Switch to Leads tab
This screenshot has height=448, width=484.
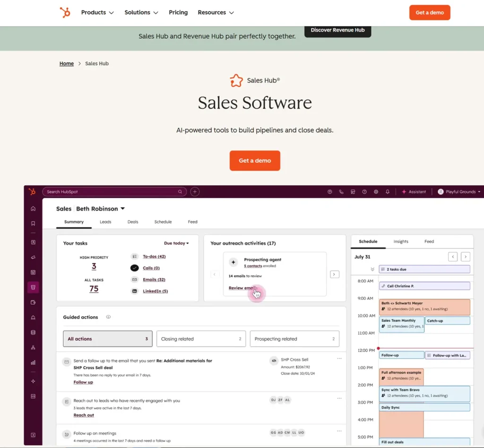(105, 221)
